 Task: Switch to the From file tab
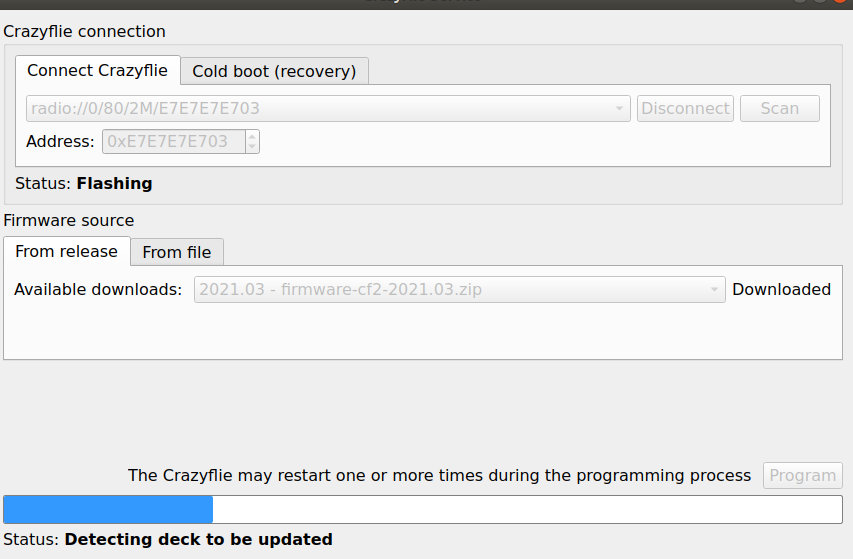tap(177, 252)
